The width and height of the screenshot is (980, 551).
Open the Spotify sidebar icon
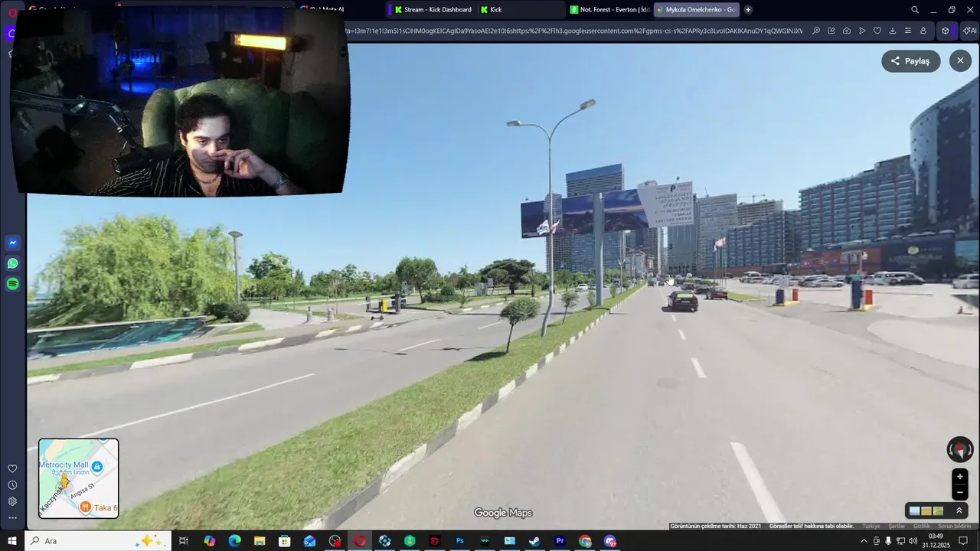[12, 284]
